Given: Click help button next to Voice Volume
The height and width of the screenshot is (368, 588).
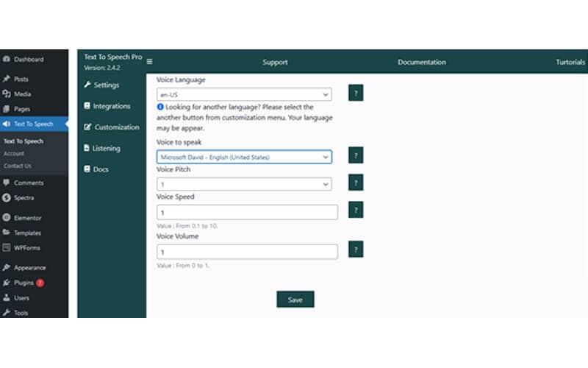Looking at the screenshot, I should [356, 250].
